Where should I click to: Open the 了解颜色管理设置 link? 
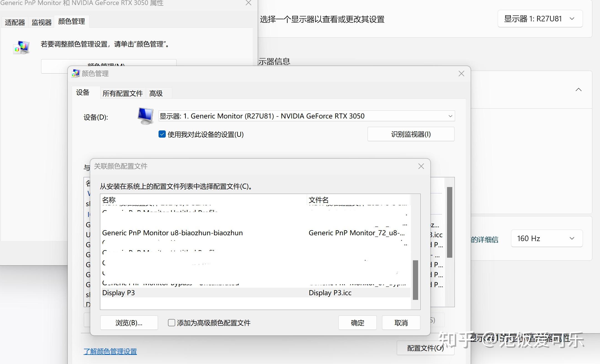(x=110, y=351)
